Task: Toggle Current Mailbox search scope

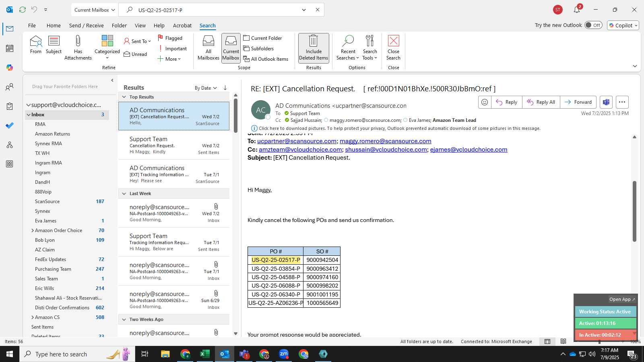Action: (231, 47)
